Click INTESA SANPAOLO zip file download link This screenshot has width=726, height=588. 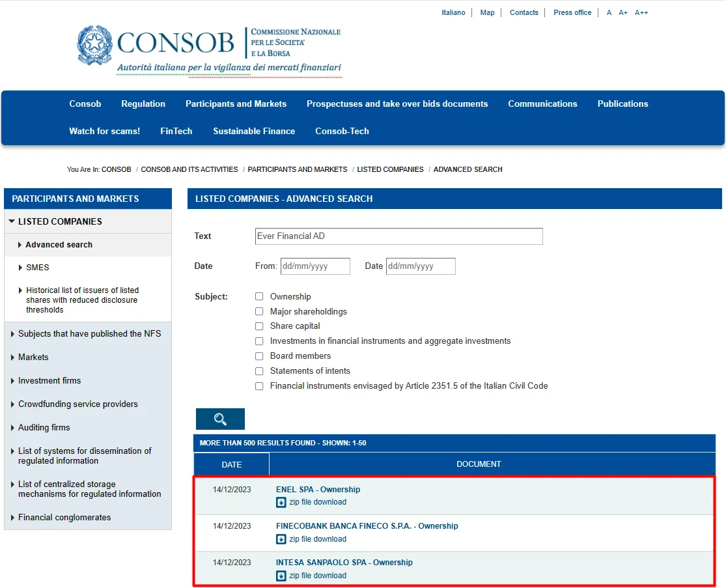click(318, 576)
